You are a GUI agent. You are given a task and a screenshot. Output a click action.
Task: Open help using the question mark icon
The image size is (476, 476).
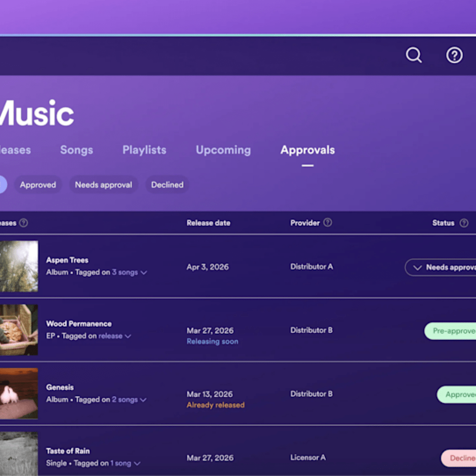point(454,55)
